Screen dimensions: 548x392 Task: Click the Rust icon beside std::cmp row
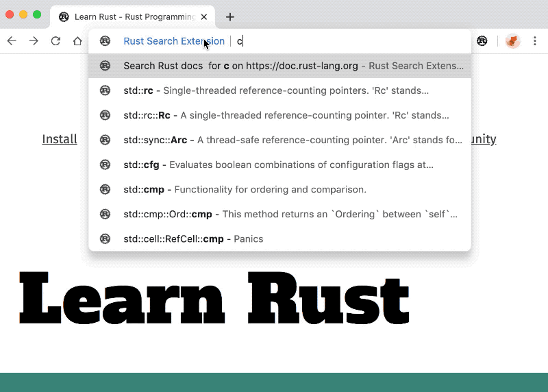click(105, 189)
